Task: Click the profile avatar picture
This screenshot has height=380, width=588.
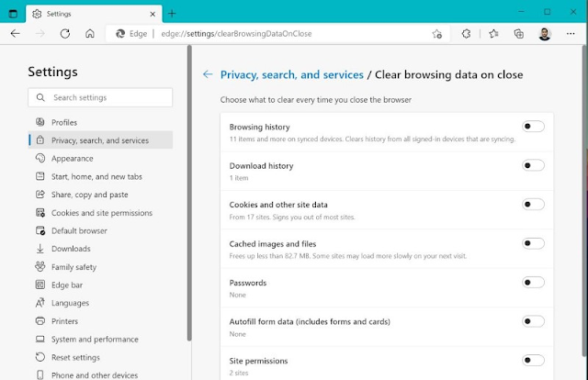Action: (x=546, y=33)
